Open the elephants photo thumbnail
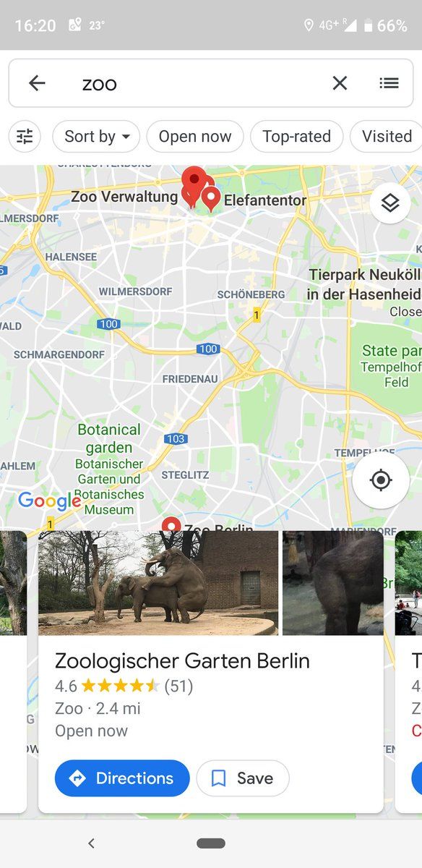This screenshot has width=422, height=868. tap(158, 583)
